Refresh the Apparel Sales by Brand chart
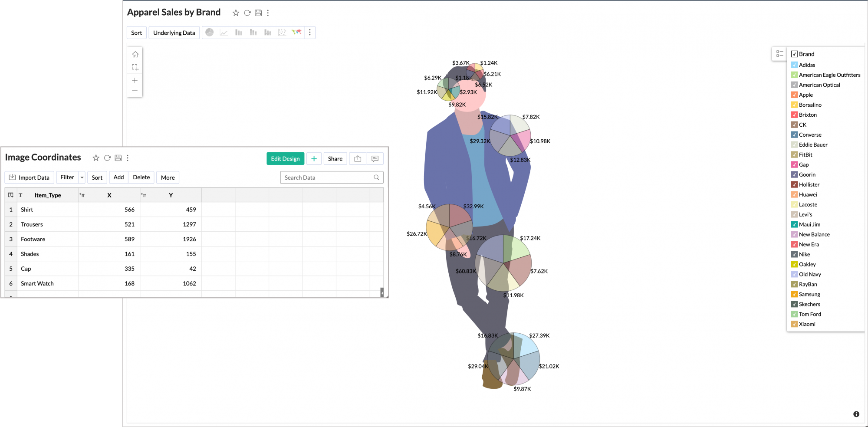 pyautogui.click(x=247, y=13)
